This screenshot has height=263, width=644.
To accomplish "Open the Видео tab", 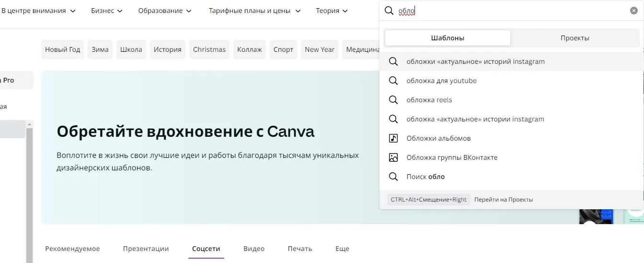I will [254, 249].
